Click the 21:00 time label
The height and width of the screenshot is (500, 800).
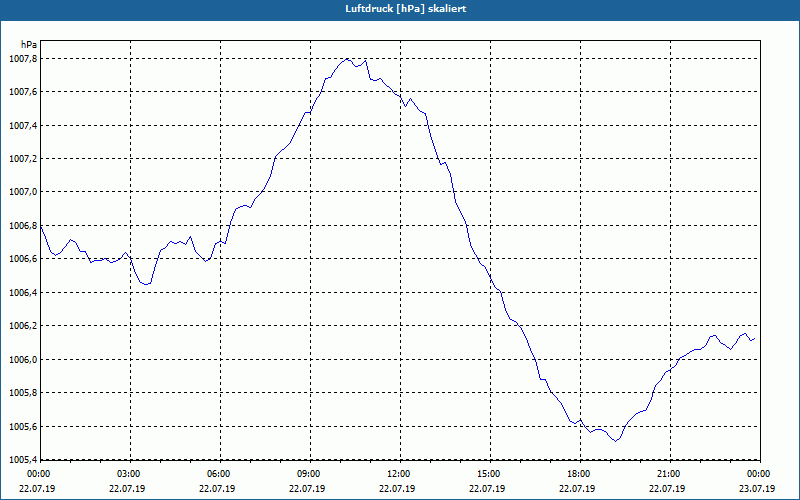point(669,474)
